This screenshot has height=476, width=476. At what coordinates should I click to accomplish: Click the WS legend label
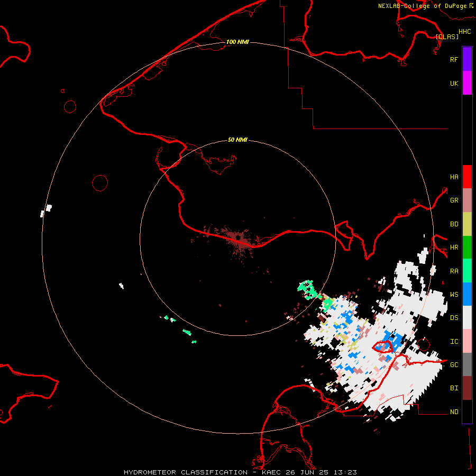(454, 295)
